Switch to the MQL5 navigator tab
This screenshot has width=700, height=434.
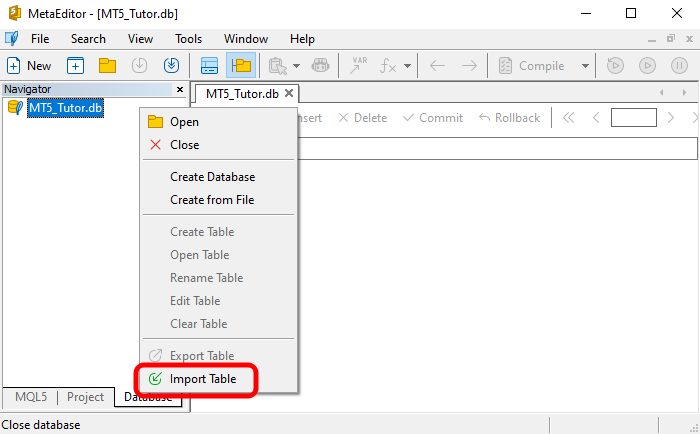coord(29,397)
